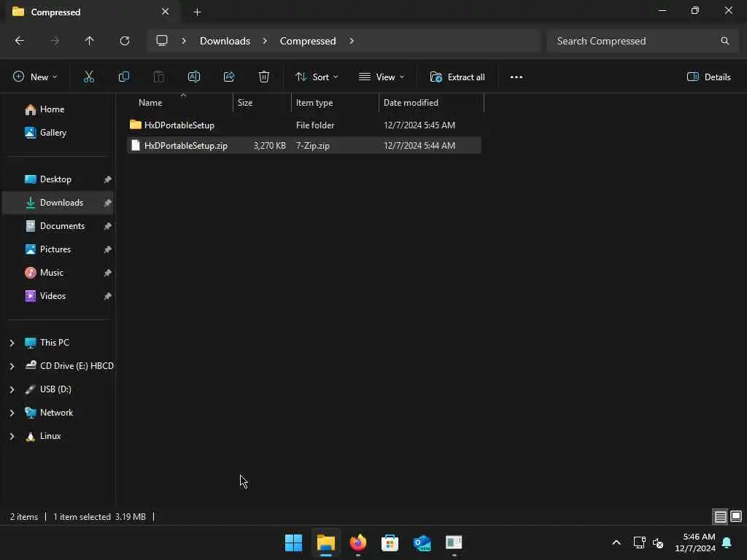Open Outlook from the taskbar
The height and width of the screenshot is (560, 747).
tap(422, 542)
